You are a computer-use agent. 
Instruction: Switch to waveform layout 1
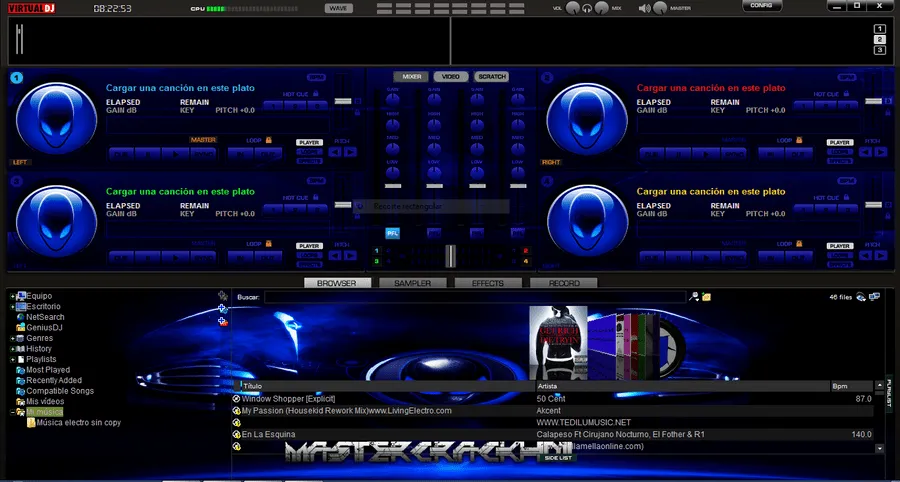click(879, 29)
